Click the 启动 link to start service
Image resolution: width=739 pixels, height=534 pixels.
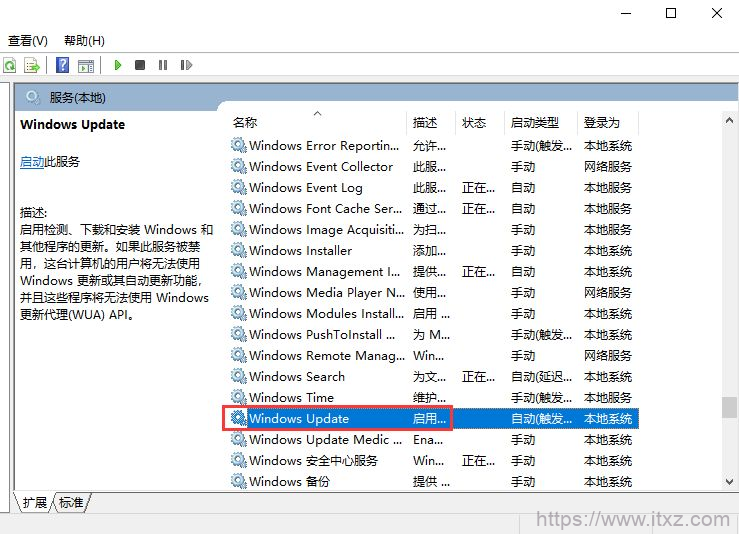point(32,162)
